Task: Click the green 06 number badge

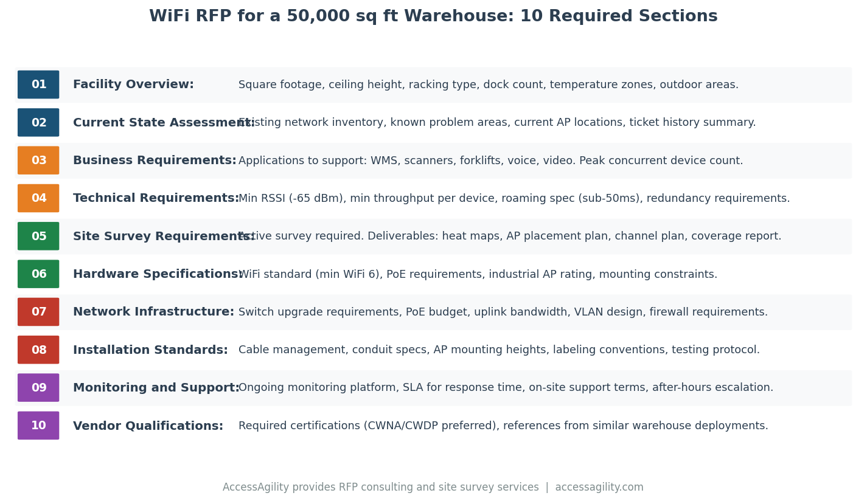Action: tap(38, 274)
